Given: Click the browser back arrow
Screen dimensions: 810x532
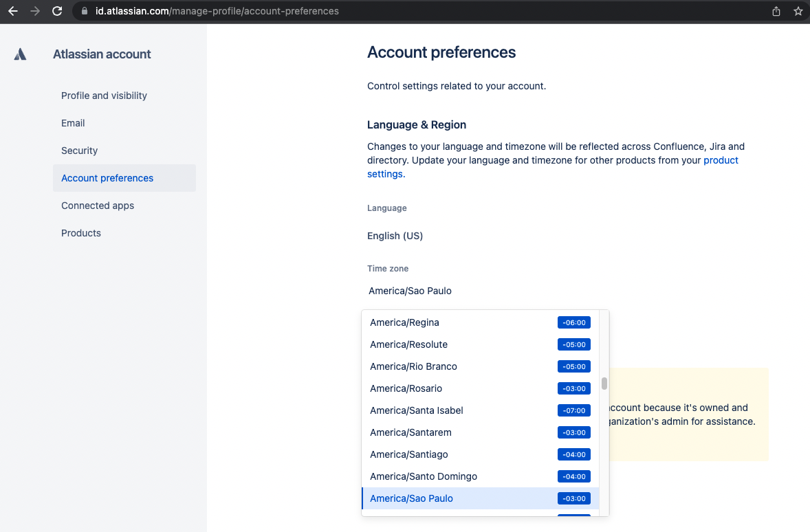Looking at the screenshot, I should (12, 11).
